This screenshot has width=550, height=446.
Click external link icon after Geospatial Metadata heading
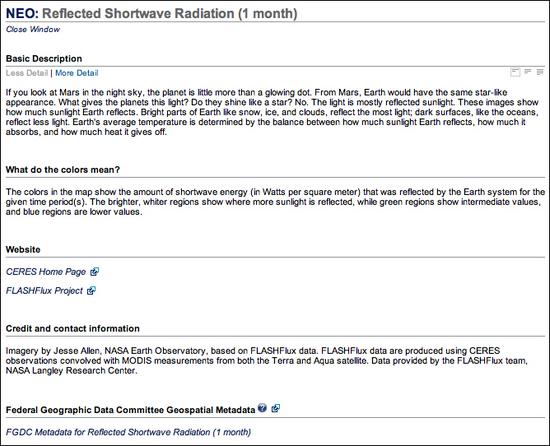point(276,408)
